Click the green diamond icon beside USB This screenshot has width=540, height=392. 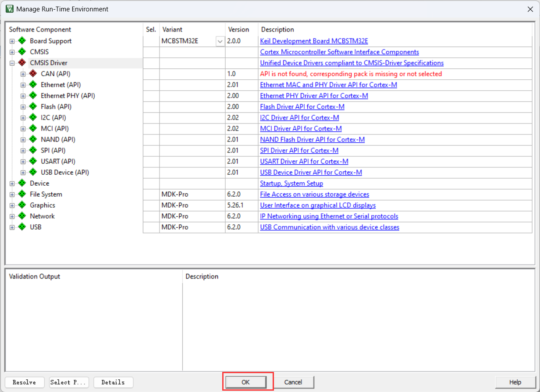pyautogui.click(x=22, y=227)
